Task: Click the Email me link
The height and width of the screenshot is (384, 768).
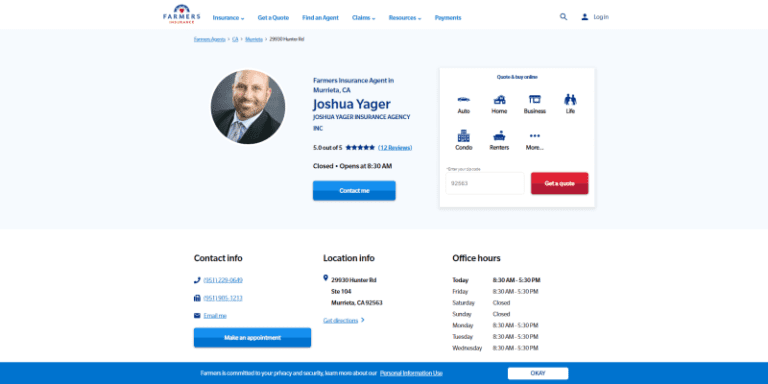Action: point(215,316)
